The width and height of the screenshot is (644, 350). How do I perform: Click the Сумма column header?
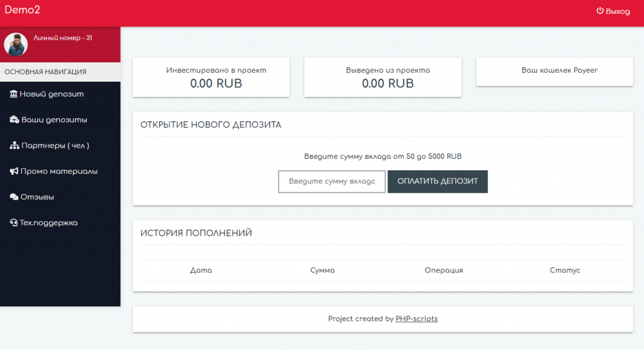tap(323, 270)
